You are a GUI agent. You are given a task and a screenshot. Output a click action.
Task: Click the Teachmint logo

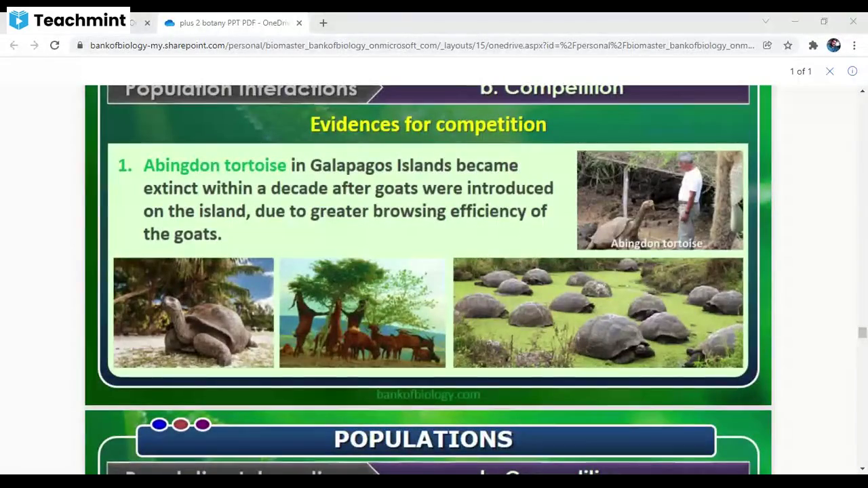pyautogui.click(x=67, y=20)
